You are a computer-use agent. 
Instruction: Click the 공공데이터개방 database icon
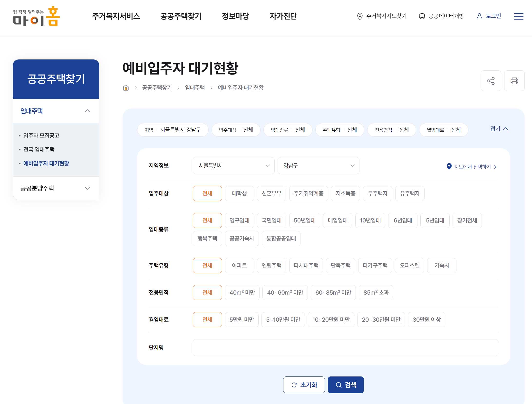pyautogui.click(x=422, y=16)
